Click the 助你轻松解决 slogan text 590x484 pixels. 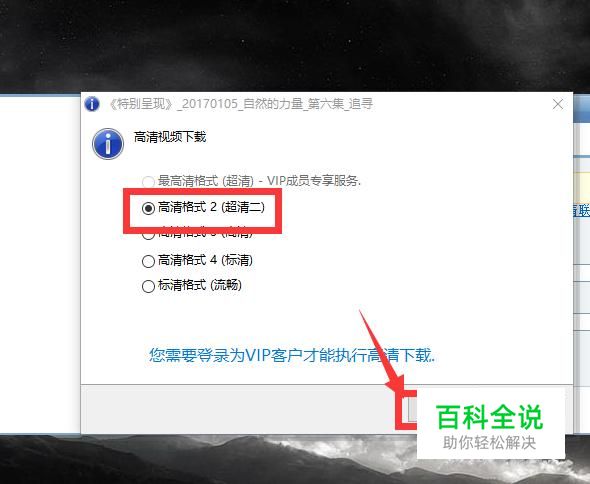coord(489,443)
